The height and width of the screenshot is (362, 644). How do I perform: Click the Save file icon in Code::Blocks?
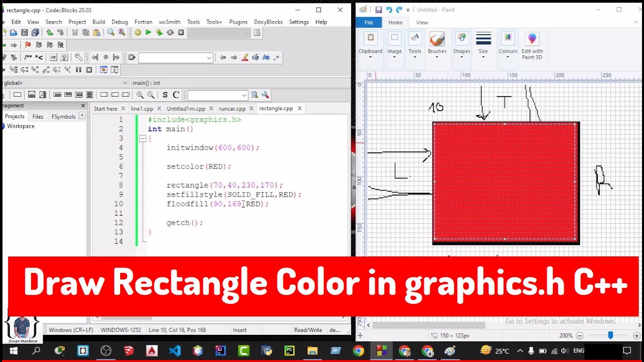tap(24, 33)
